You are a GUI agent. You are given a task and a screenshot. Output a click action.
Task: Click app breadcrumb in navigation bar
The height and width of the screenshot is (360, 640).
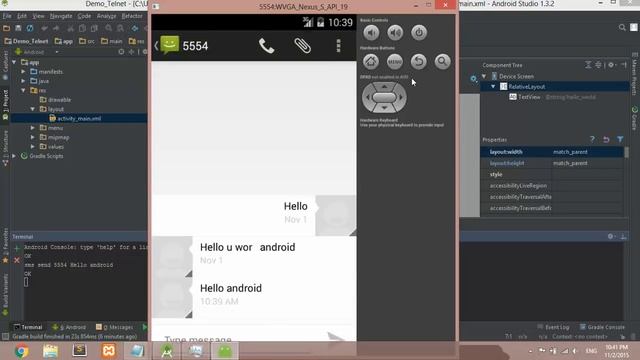[x=64, y=41]
